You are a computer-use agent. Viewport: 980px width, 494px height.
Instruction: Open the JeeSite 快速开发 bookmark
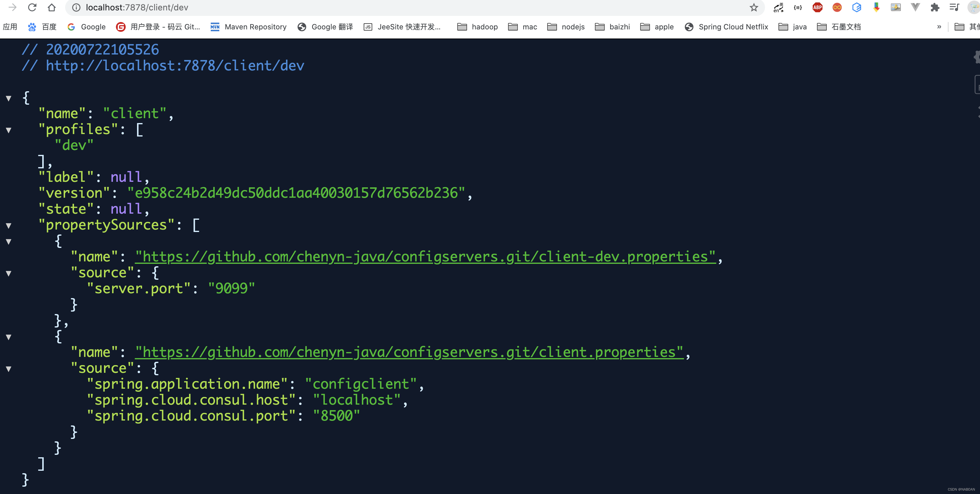pyautogui.click(x=402, y=27)
